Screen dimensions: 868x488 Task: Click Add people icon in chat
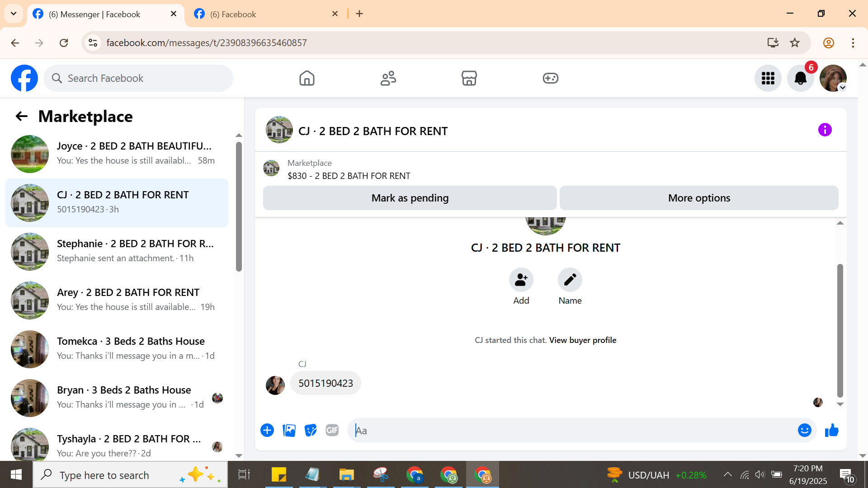(x=521, y=280)
